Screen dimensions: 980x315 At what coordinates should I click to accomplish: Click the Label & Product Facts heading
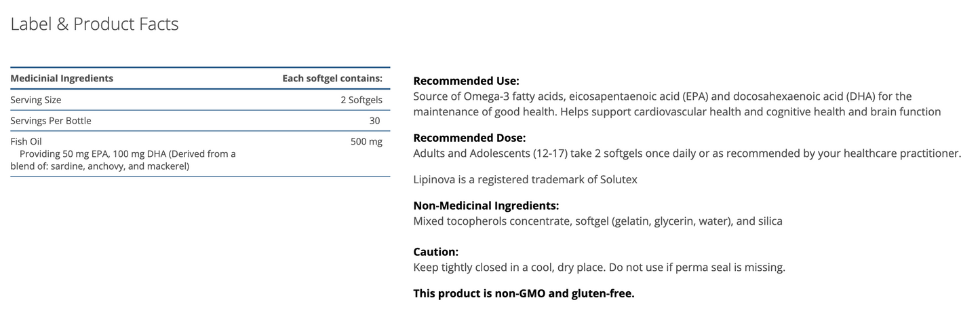(x=94, y=24)
